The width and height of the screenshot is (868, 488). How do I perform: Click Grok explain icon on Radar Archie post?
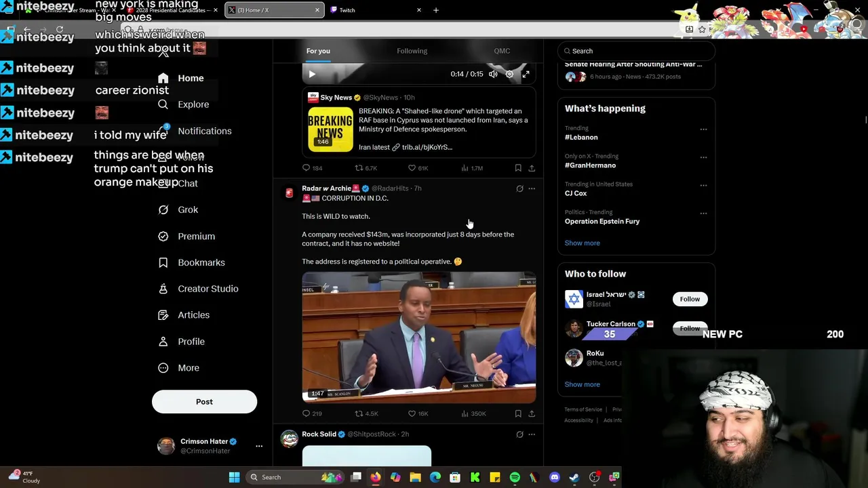(x=519, y=188)
